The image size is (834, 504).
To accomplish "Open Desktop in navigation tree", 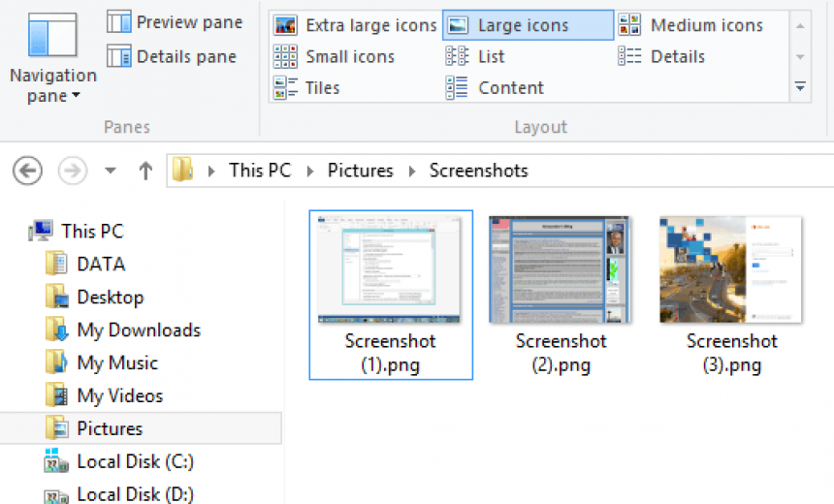I will point(111,298).
